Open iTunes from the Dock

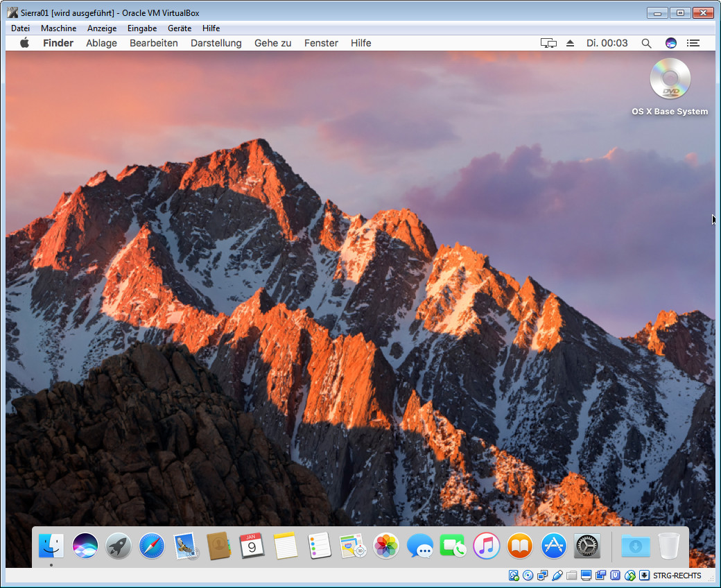pyautogui.click(x=487, y=546)
